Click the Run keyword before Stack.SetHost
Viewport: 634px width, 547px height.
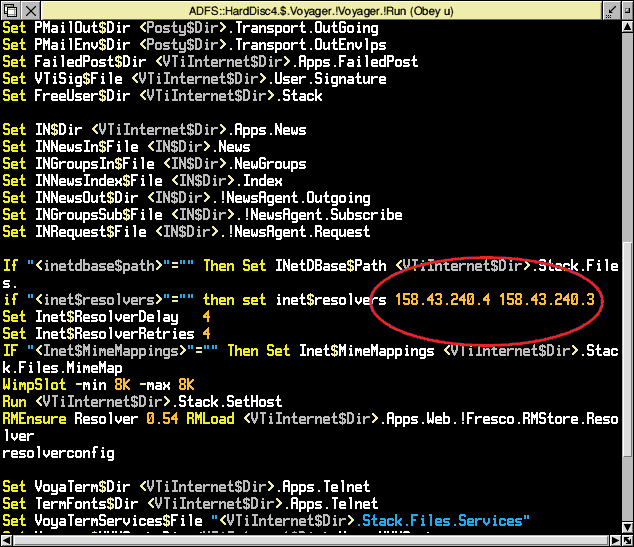point(15,401)
